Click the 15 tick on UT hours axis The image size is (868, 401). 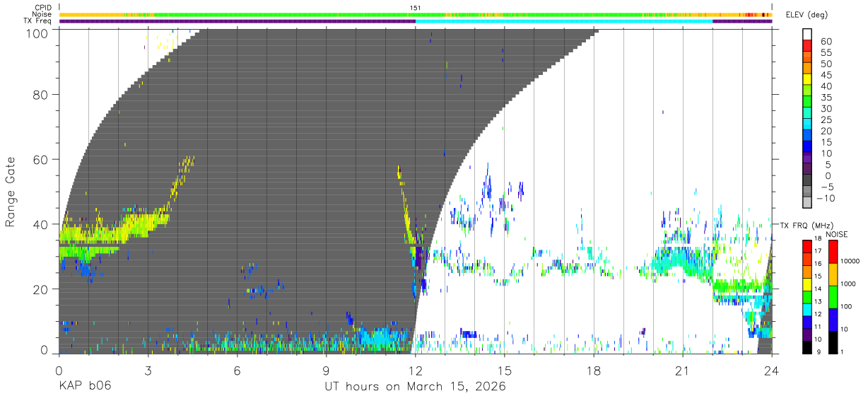coord(505,370)
